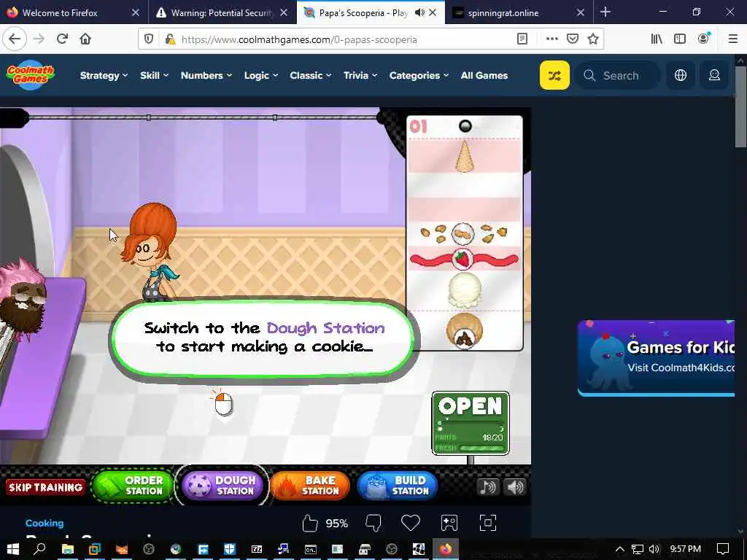747x560 pixels.
Task: Open system volume control in tray
Action: tap(654, 549)
